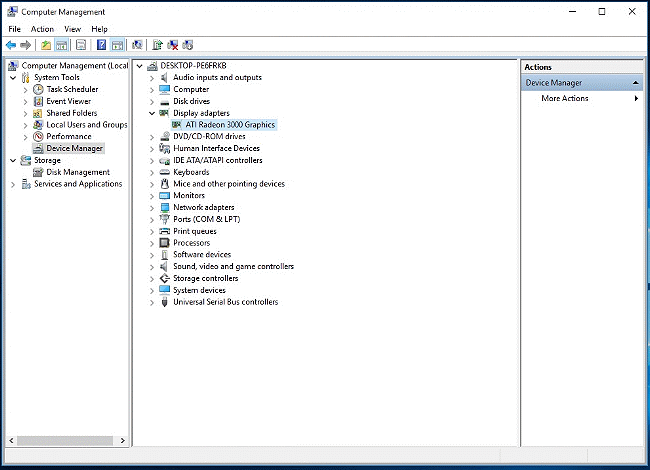Expand Universal Serial Bus controllers
Viewport: 650px width, 470px height.
tap(152, 302)
